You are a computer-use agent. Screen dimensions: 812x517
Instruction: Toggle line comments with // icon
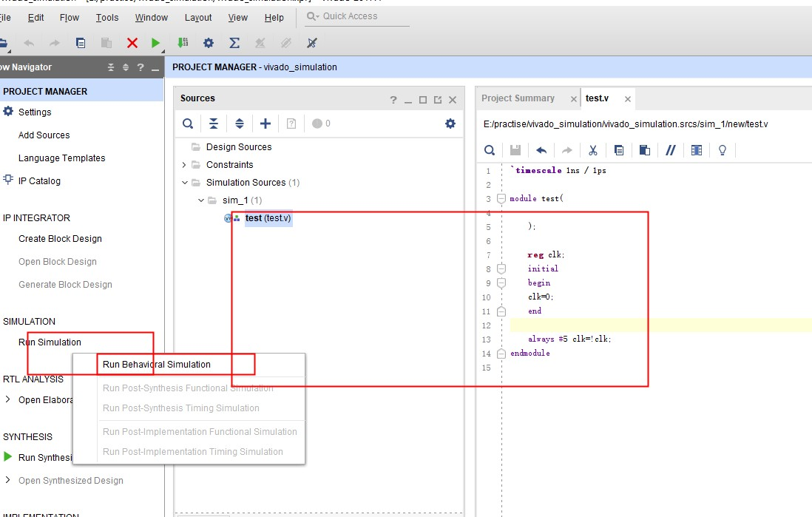click(x=671, y=150)
